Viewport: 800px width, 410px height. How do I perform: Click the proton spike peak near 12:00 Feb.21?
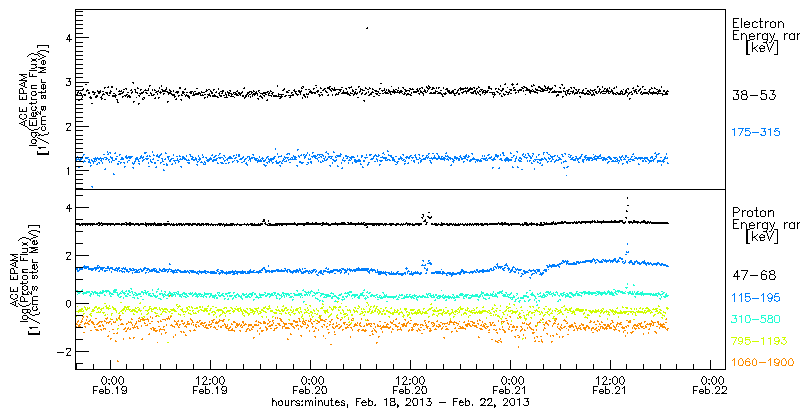click(x=627, y=198)
